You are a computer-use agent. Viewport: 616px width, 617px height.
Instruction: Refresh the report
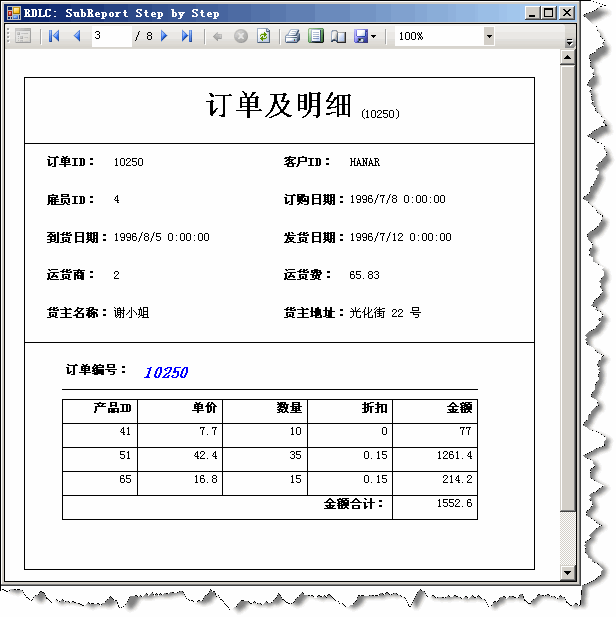[x=263, y=36]
